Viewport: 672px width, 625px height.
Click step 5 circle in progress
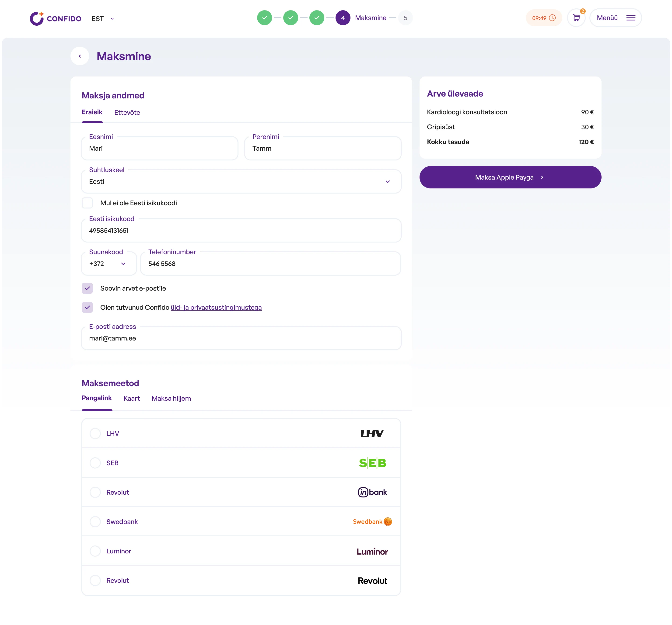(x=405, y=18)
